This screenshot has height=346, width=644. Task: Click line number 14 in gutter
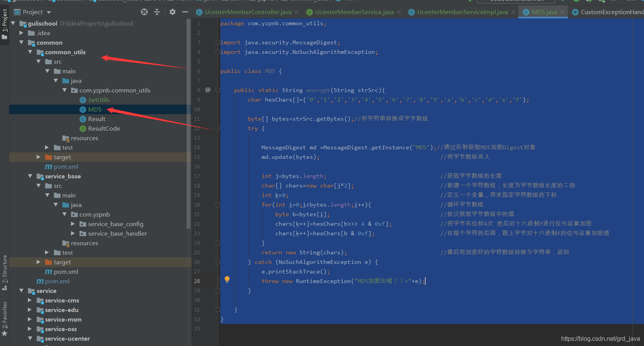tap(197, 147)
